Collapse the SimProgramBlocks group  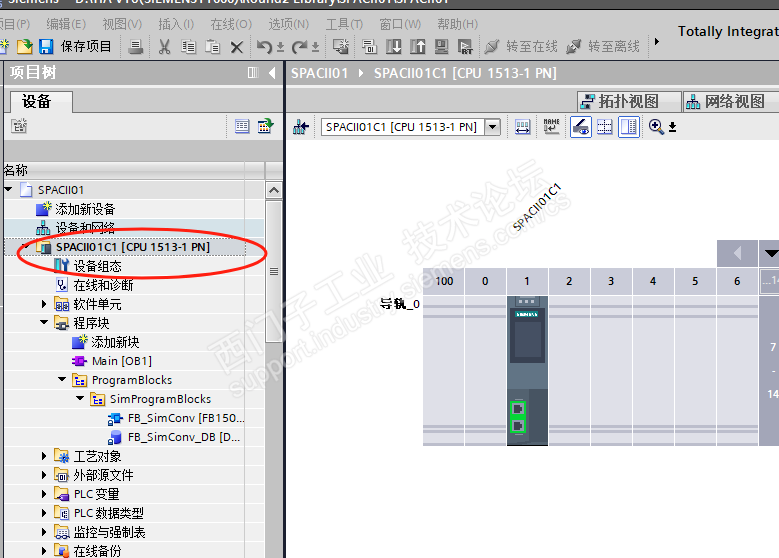(79, 399)
